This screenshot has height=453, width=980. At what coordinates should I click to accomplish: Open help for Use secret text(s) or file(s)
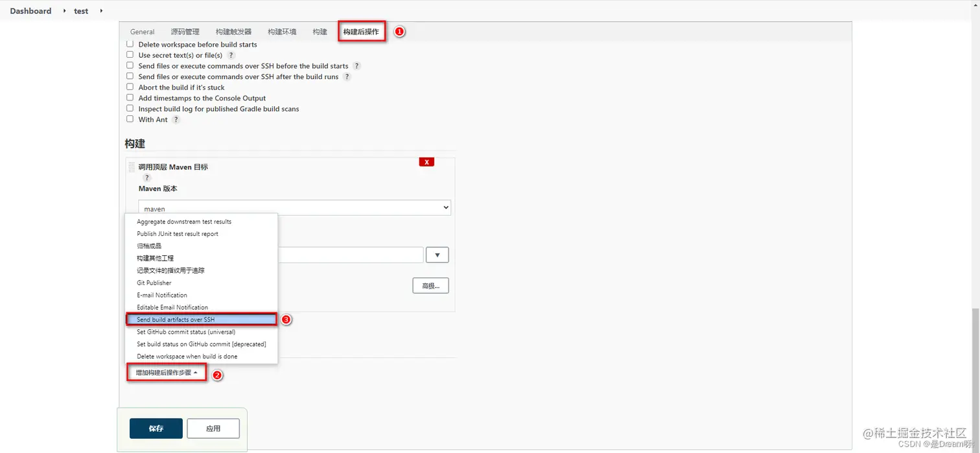tap(231, 55)
